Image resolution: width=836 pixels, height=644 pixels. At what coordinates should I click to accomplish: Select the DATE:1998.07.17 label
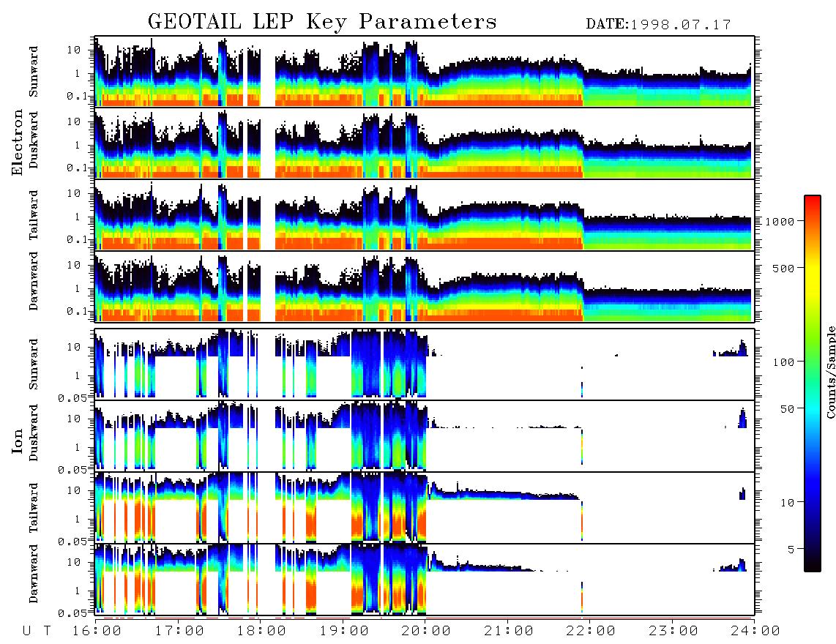[x=658, y=25]
